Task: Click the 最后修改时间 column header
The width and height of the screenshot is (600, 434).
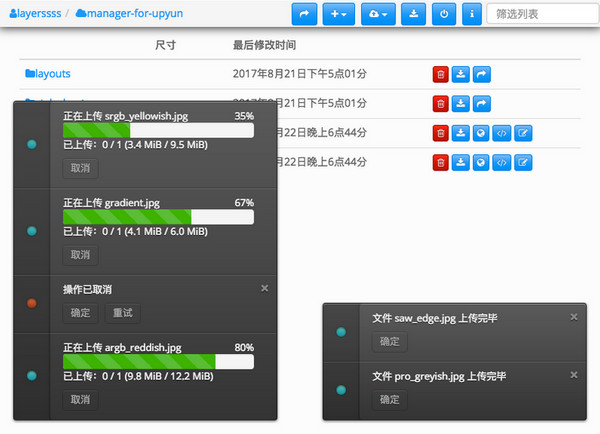Action: [264, 45]
